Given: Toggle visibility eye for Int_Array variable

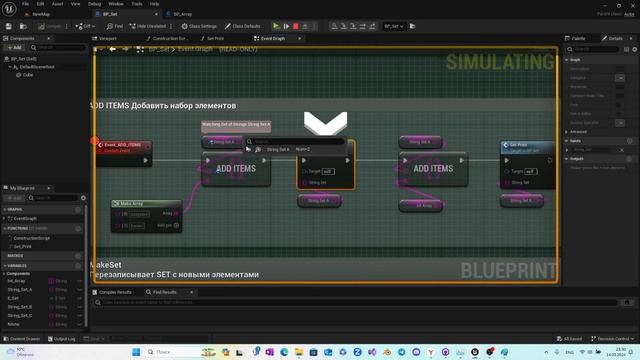Looking at the screenshot, I should (79, 281).
